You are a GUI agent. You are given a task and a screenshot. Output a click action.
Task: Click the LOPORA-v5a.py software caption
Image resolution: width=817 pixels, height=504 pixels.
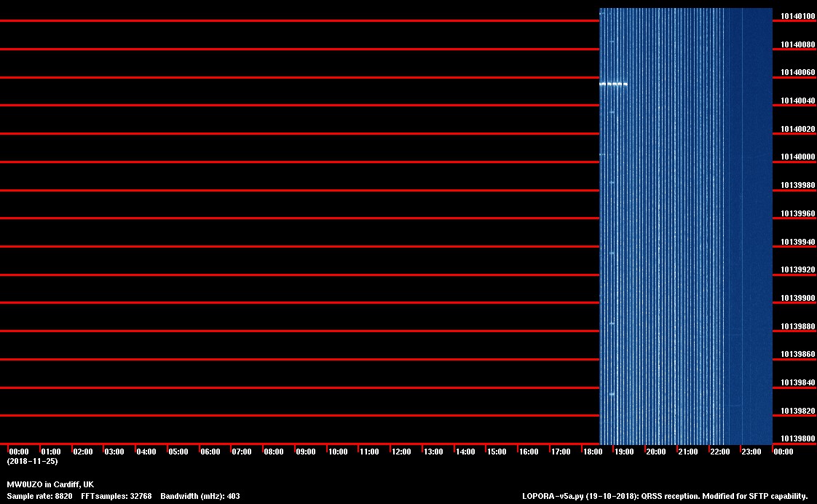coord(665,496)
